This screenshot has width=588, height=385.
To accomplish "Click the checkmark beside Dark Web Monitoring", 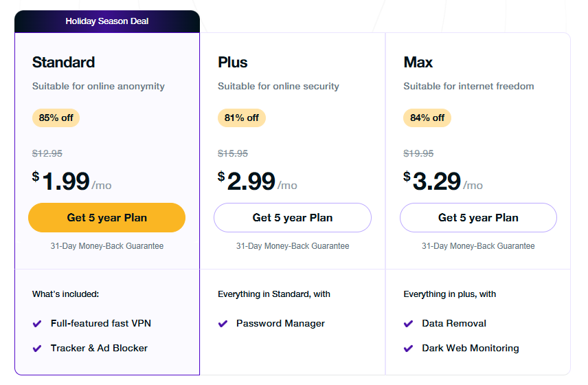I will (x=408, y=348).
